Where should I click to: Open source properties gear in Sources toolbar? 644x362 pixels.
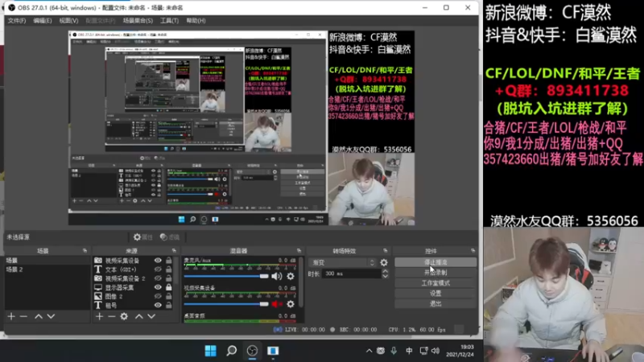[x=124, y=316]
